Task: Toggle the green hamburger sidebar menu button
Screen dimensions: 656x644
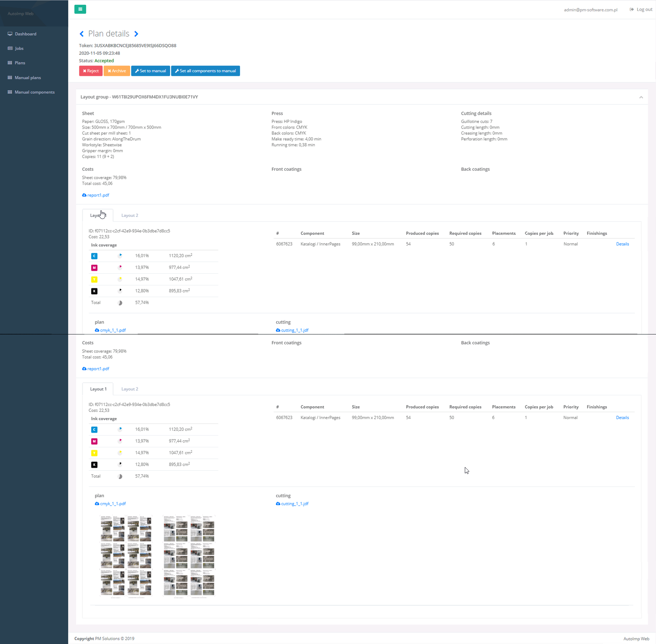Action: [x=80, y=9]
